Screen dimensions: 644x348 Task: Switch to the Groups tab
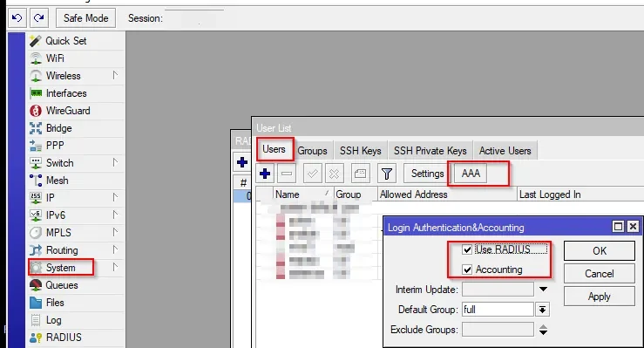tap(313, 151)
